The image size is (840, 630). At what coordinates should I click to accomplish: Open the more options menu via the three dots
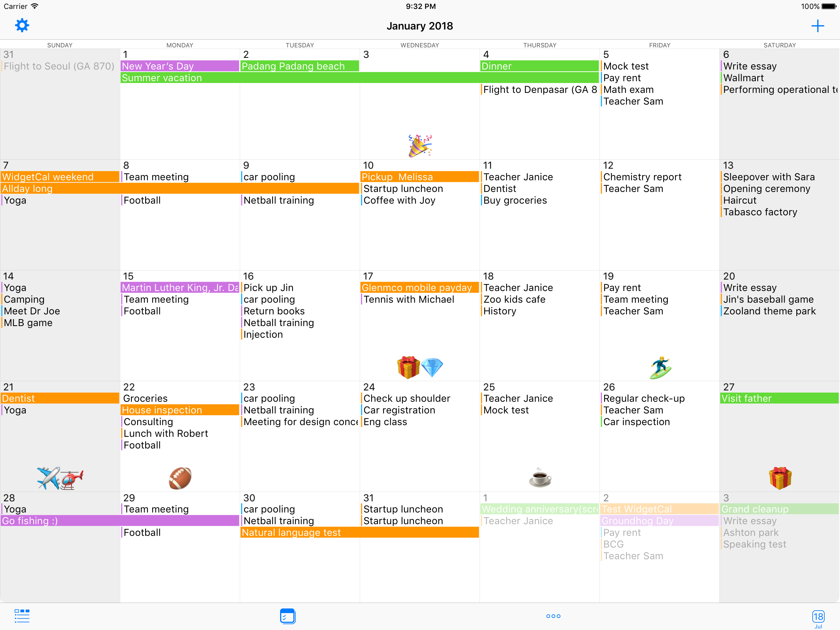(x=553, y=616)
